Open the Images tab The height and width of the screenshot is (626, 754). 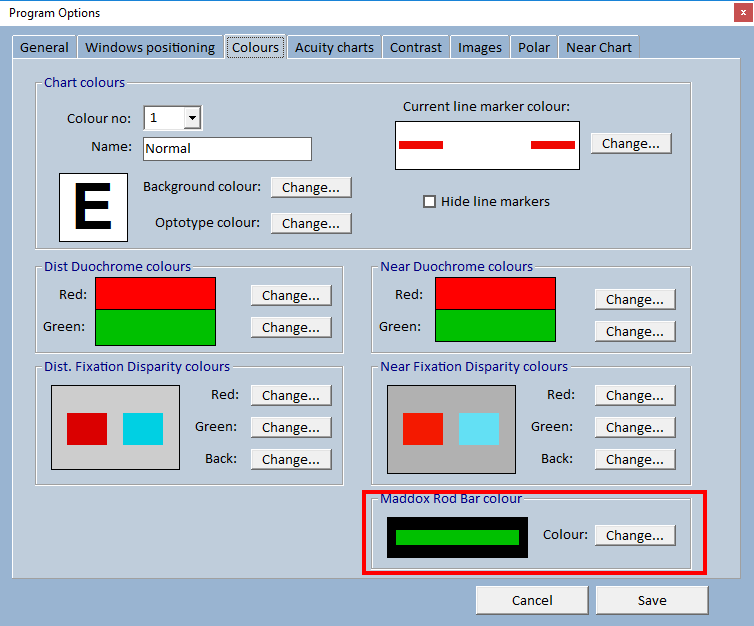tap(479, 47)
